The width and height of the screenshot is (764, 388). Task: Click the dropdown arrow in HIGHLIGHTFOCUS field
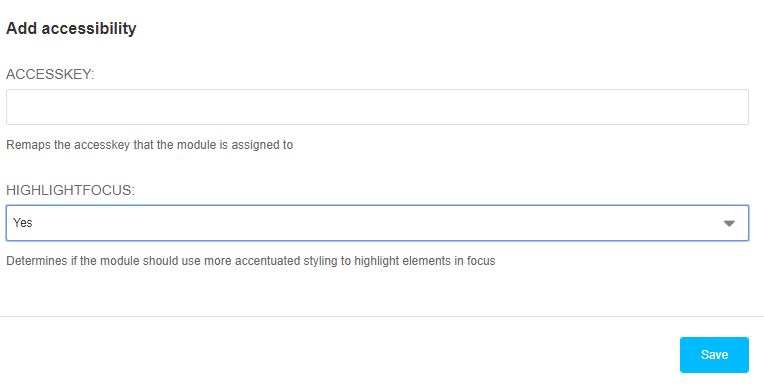pyautogui.click(x=729, y=223)
